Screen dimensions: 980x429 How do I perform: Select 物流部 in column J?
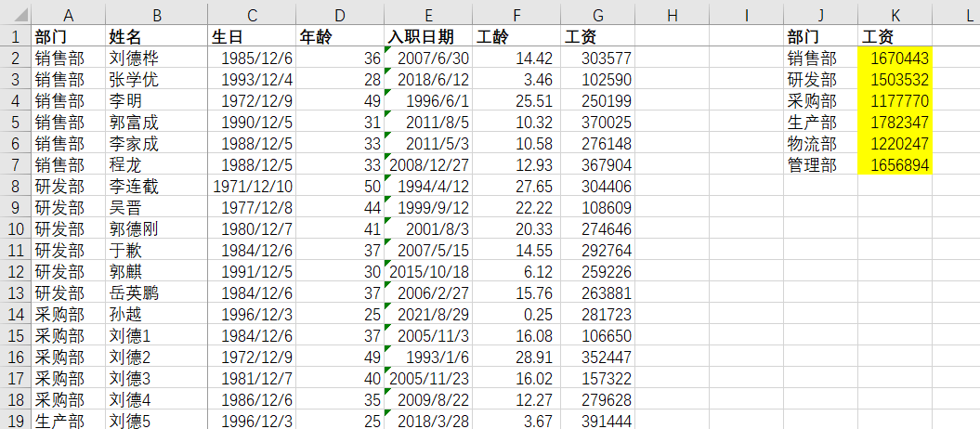821,144
